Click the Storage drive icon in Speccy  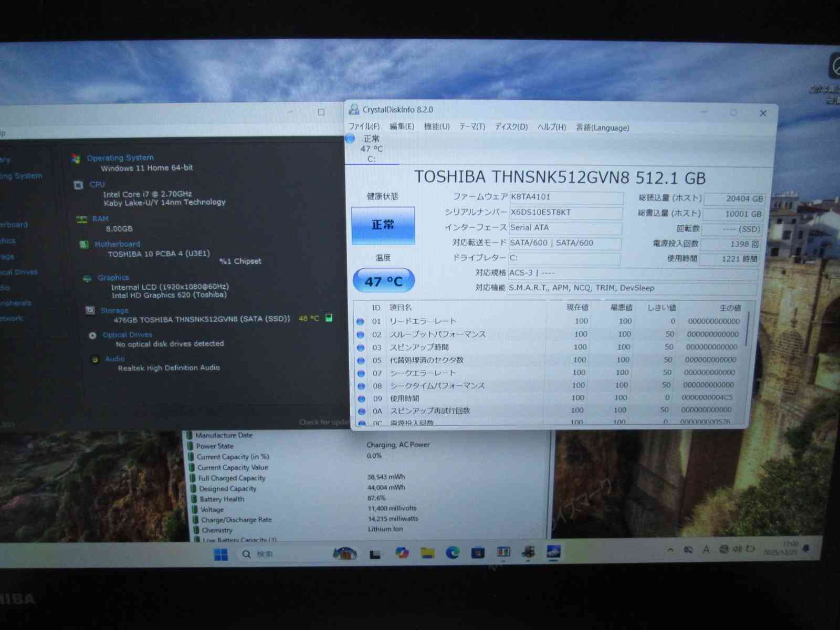[90, 310]
